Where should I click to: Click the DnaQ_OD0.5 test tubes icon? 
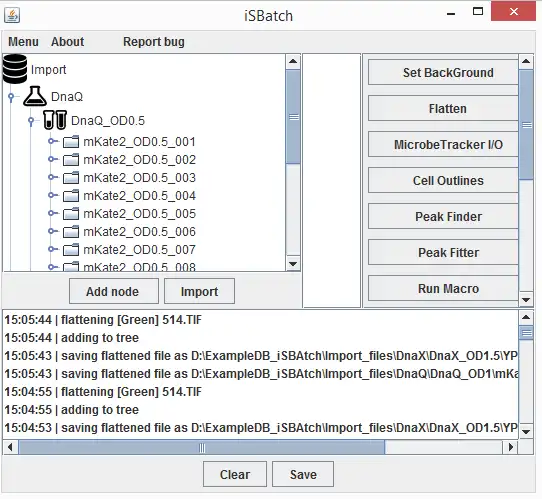[55, 120]
